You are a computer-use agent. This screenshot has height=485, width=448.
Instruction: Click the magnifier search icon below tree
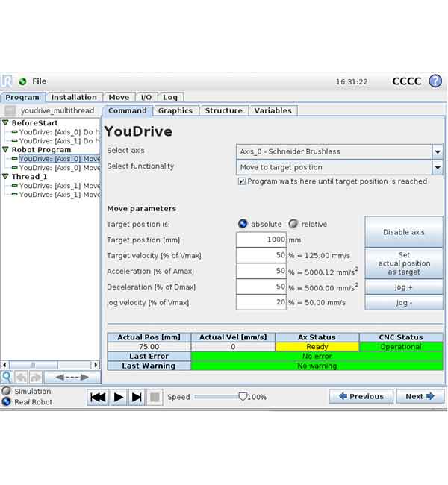pos(7,377)
